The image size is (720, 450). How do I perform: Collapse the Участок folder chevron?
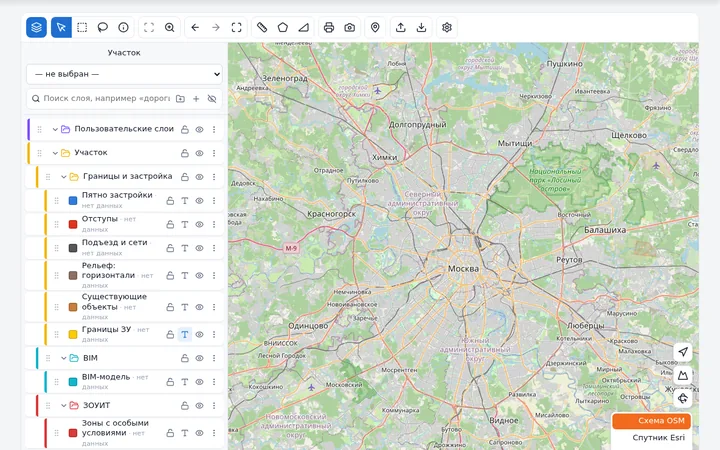coord(55,153)
